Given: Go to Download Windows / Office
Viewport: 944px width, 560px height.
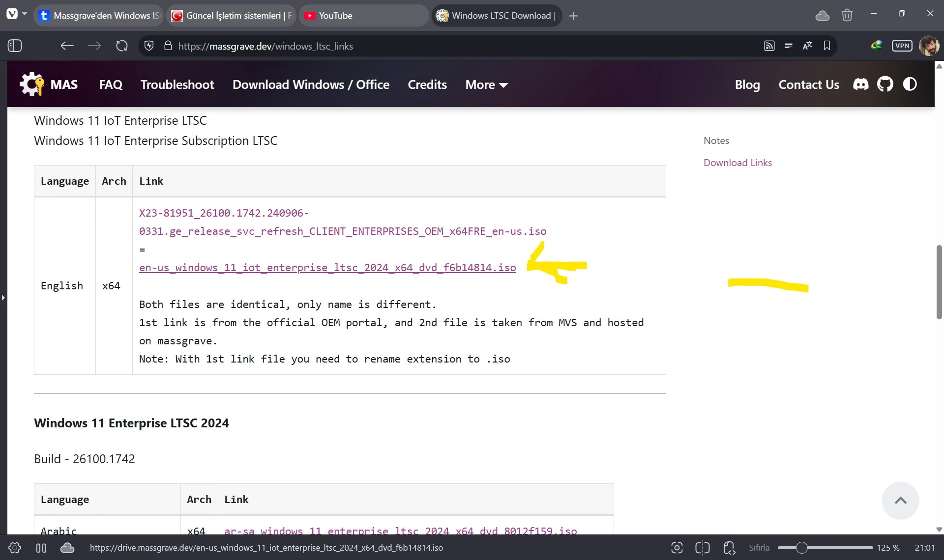Looking at the screenshot, I should (311, 84).
